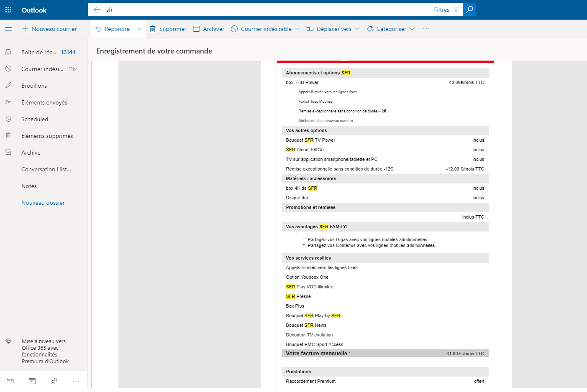Click the back arrow in search box
Viewport: 587px width, 392px height.
97,10
